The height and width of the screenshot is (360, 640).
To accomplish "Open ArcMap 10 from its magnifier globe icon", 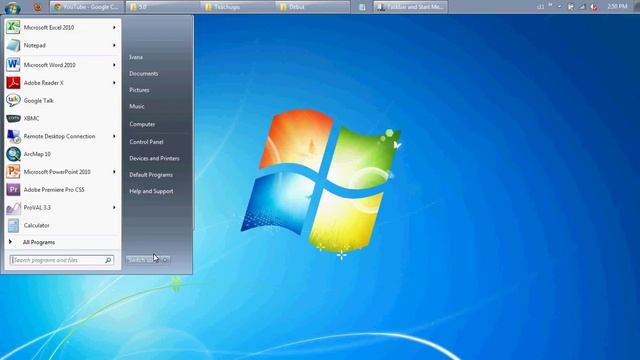I will [x=13, y=154].
